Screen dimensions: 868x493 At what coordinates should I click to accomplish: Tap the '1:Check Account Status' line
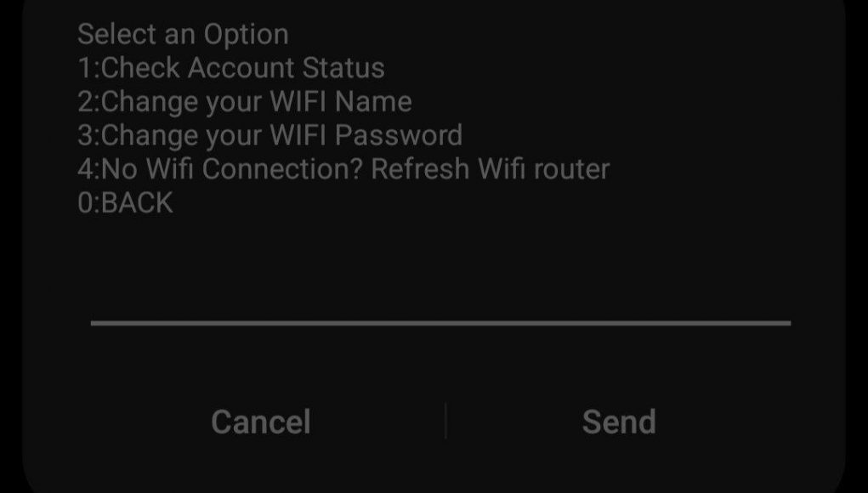[x=231, y=68]
